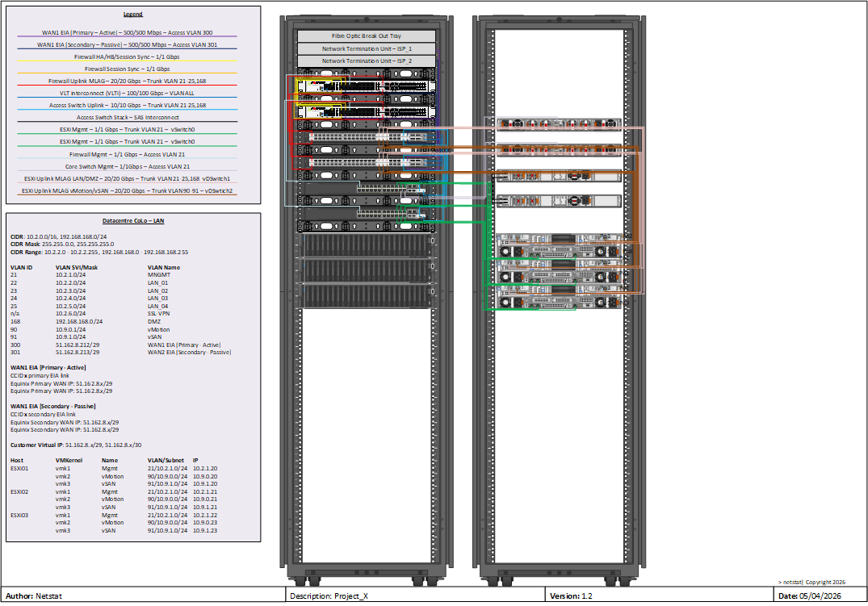Viewport: 868px width, 606px height.
Task: Select 'VLT Interconnect (VLTi)' legend entry
Action: coord(127,94)
